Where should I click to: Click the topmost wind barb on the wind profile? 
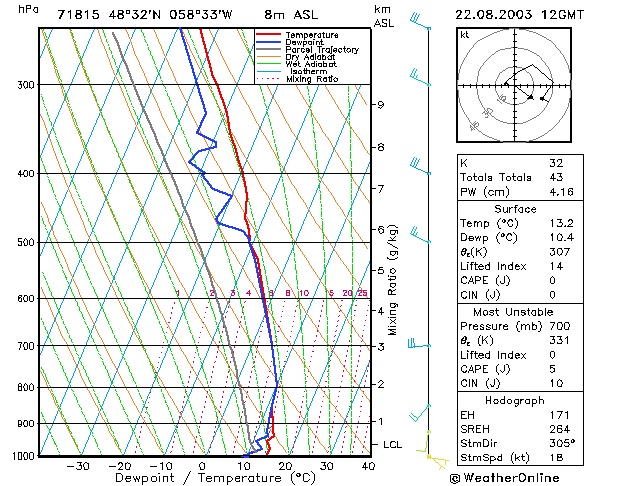(x=420, y=21)
